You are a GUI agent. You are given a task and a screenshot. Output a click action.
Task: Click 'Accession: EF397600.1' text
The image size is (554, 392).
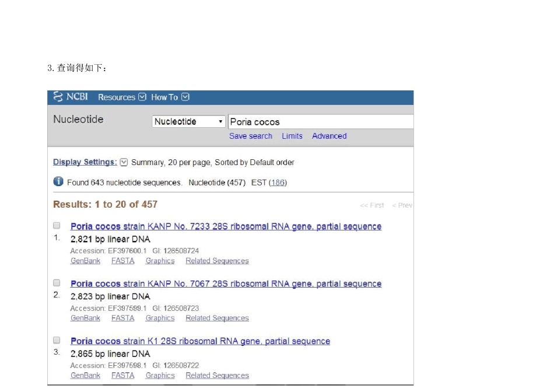click(108, 251)
